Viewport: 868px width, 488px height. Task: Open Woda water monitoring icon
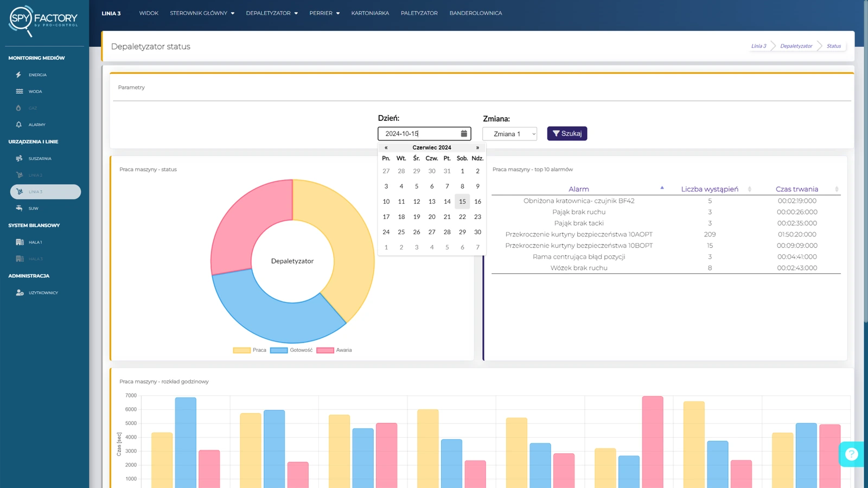click(20, 92)
